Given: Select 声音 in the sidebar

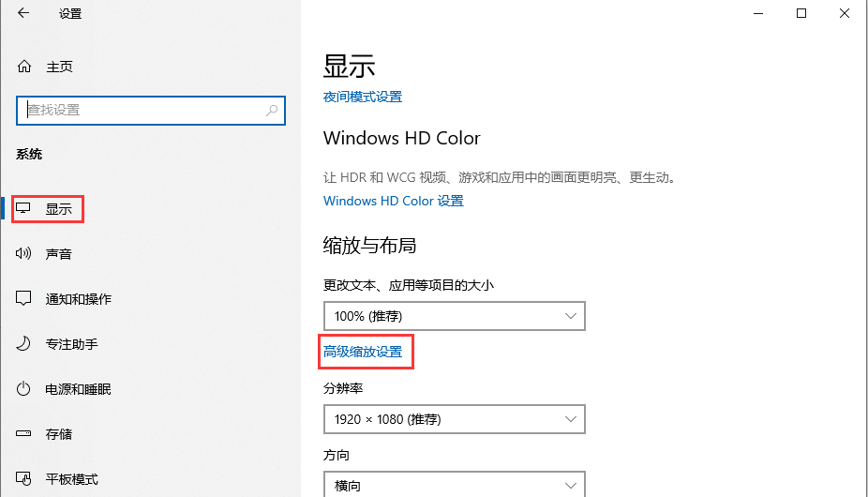Looking at the screenshot, I should click(58, 254).
